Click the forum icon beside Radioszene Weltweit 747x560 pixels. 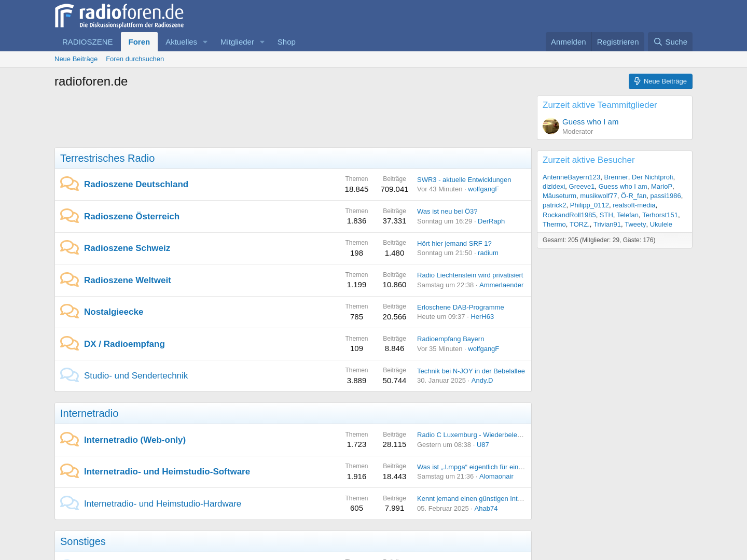[70, 279]
